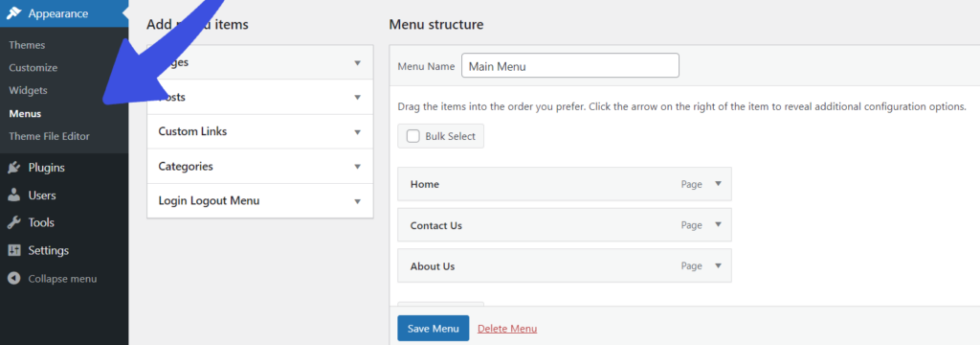This screenshot has height=345, width=980.
Task: Click the 'Drag the items' instruction text
Action: (681, 106)
